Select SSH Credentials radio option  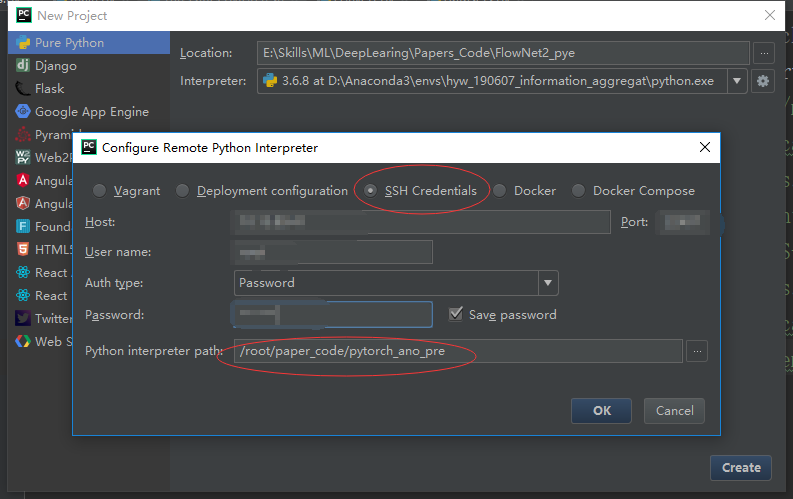[x=370, y=191]
